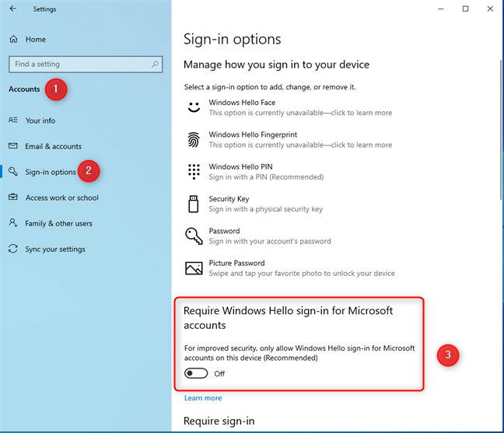This screenshot has height=433, width=504.
Task: Click the Your info person-card icon
Action: coord(13,120)
